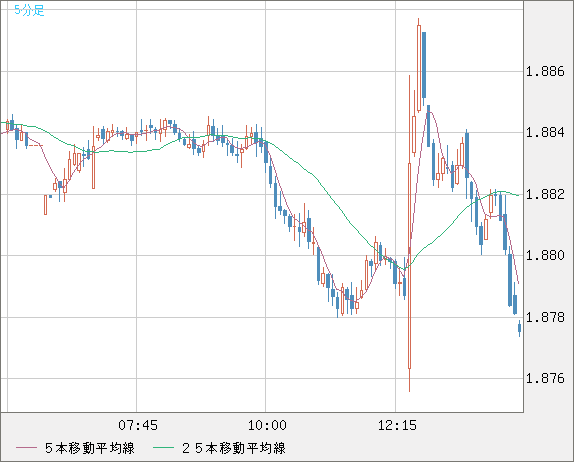The height and width of the screenshot is (462, 574).
Task: Click the 1.884 price axis label
Action: [x=545, y=132]
